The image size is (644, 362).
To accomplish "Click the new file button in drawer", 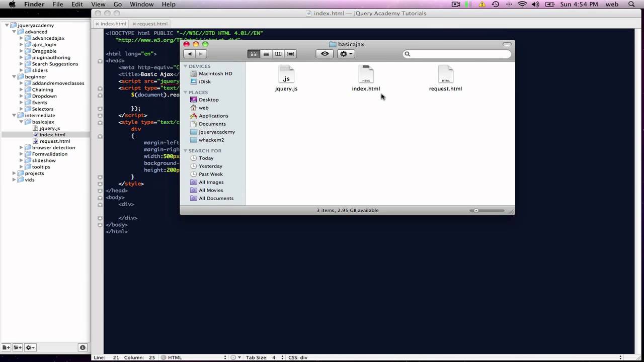I will pyautogui.click(x=6, y=347).
